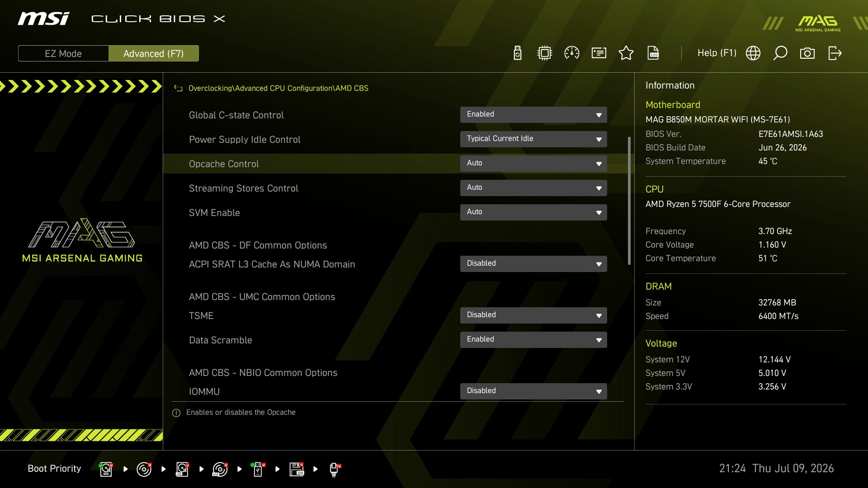Go back using the breadcrumb return arrow
This screenshot has width=868, height=488.
pyautogui.click(x=178, y=89)
